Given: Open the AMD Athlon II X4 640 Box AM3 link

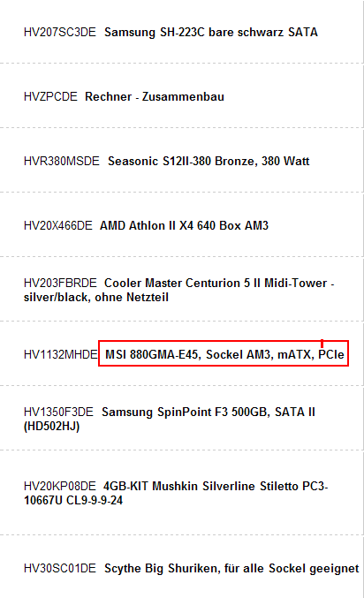Looking at the screenshot, I should 185,225.
